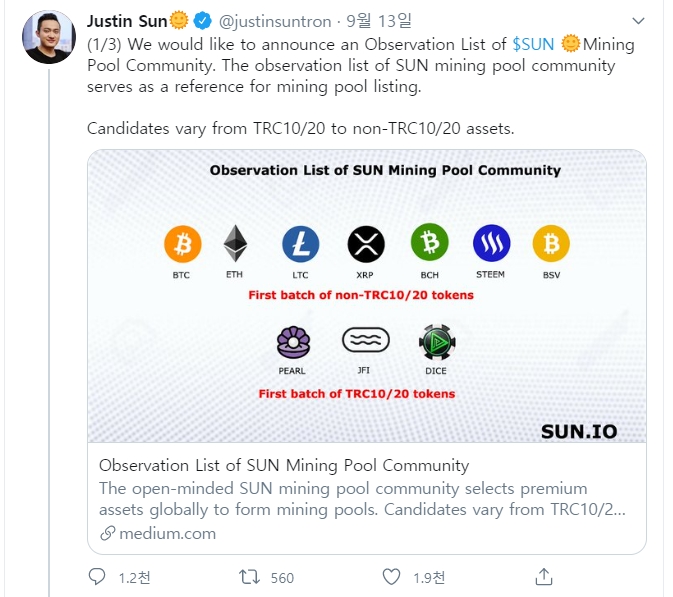Expand the tweet options chevron menu
The width and height of the screenshot is (673, 597).
[x=639, y=21]
